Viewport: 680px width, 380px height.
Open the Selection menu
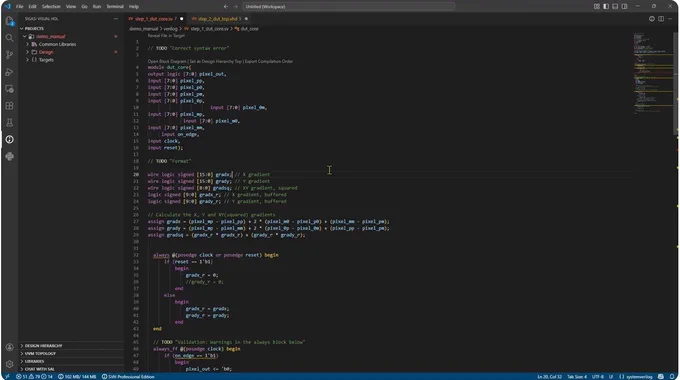(51, 7)
